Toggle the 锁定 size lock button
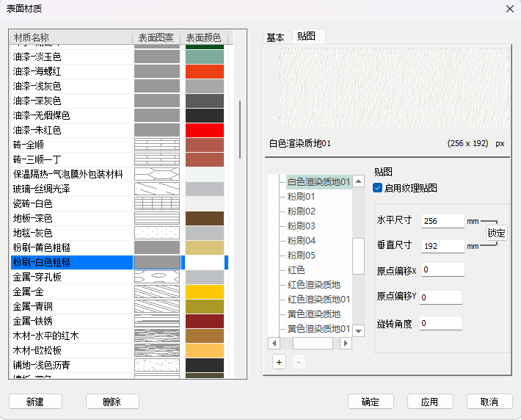 click(497, 233)
